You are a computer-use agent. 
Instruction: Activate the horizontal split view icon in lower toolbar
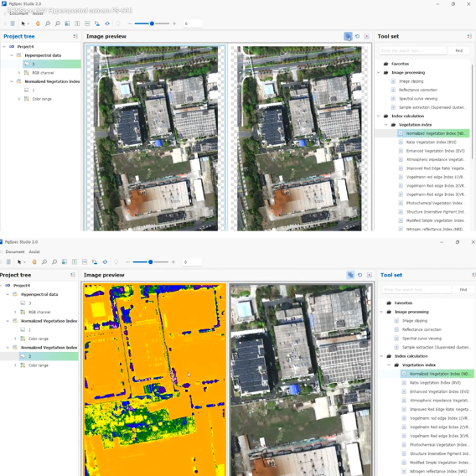[85, 262]
